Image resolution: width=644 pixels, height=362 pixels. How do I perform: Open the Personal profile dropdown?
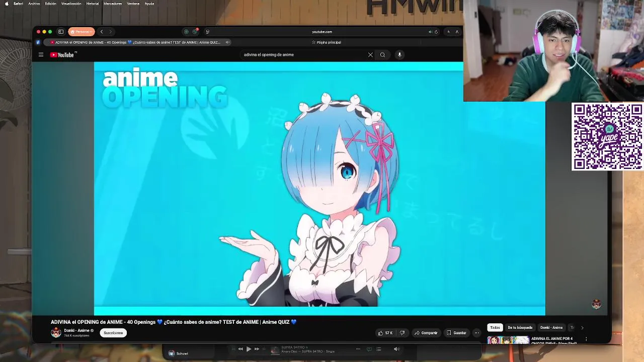coord(82,32)
